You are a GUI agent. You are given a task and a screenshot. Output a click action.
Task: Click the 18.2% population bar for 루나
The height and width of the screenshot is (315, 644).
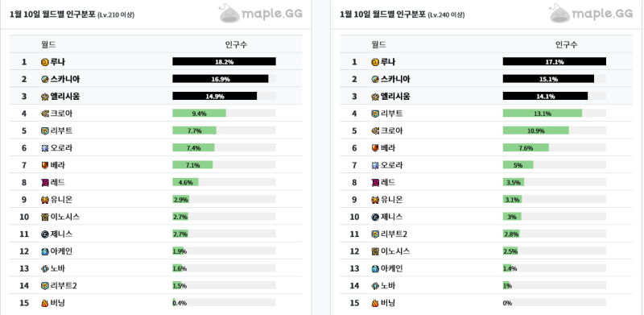(x=224, y=62)
